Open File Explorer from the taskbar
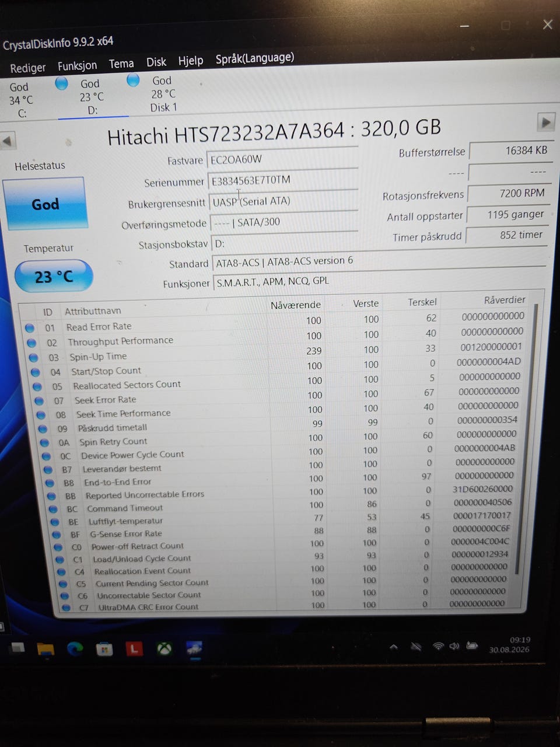 (x=45, y=648)
